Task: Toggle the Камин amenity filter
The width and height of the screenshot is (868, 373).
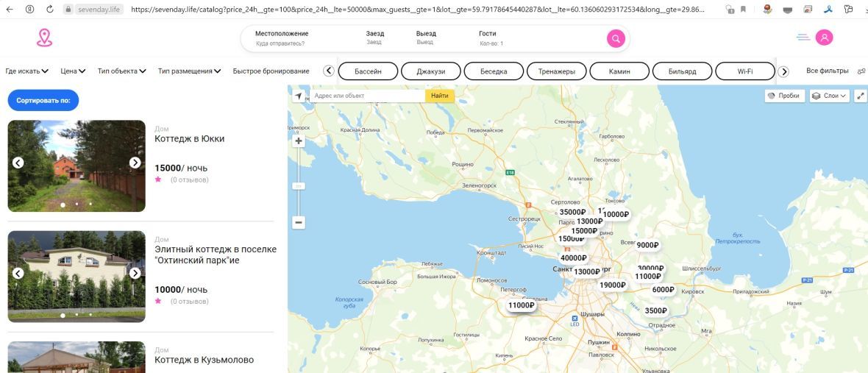Action: tap(619, 71)
